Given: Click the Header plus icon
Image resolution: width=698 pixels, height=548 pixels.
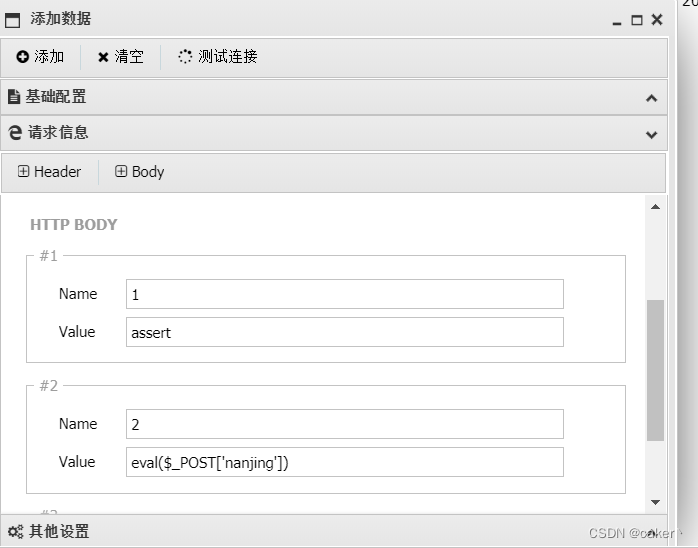Looking at the screenshot, I should point(24,172).
